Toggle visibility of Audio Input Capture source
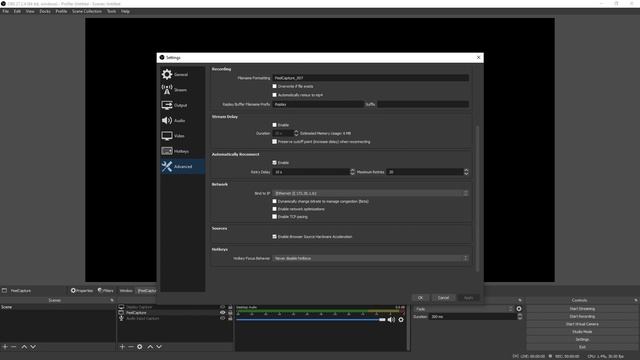This screenshot has width=640, height=360. [222, 318]
